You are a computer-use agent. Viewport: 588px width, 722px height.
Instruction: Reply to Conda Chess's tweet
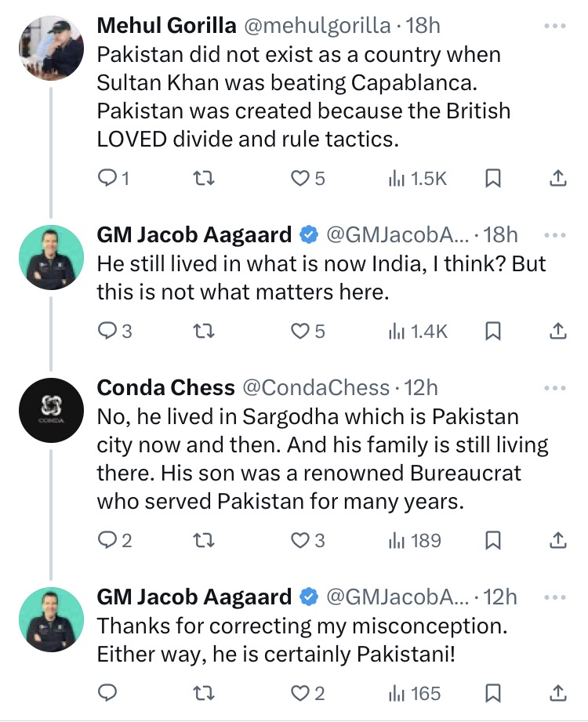(107, 540)
